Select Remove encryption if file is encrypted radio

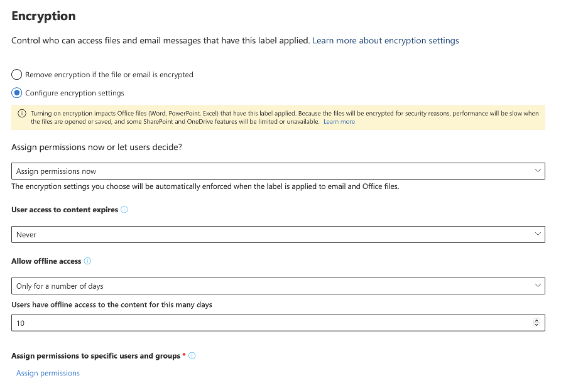click(17, 75)
